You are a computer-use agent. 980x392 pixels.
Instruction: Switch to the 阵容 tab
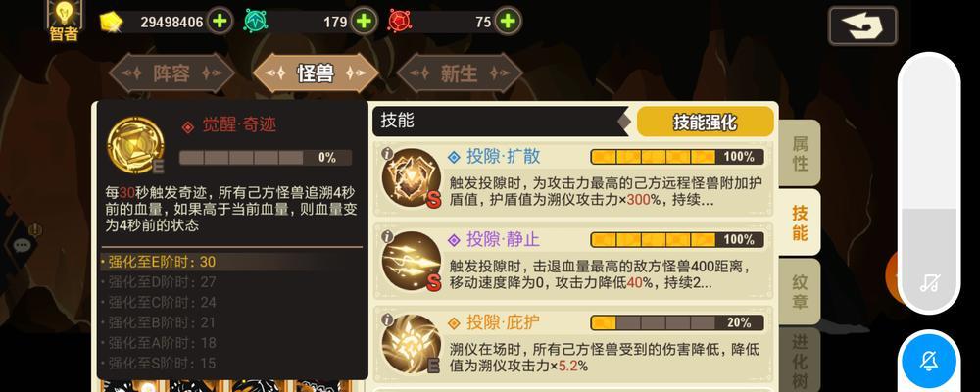tap(171, 73)
